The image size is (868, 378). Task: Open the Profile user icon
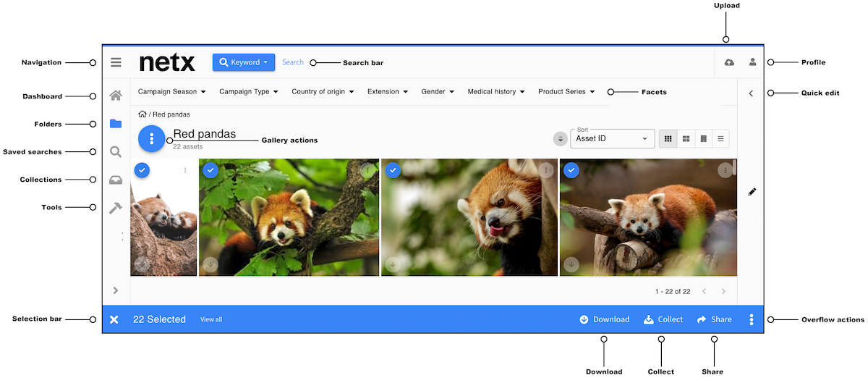(x=752, y=62)
